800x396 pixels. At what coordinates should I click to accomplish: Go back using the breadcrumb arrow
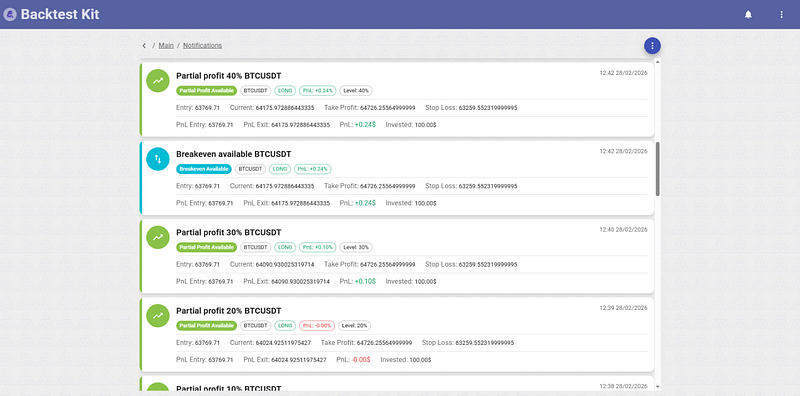coord(144,45)
